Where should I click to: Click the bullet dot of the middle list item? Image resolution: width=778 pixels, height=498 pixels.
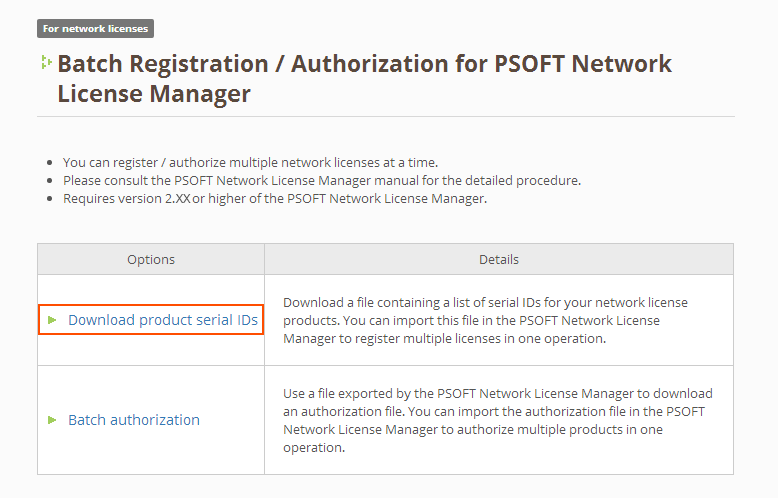tap(49, 180)
